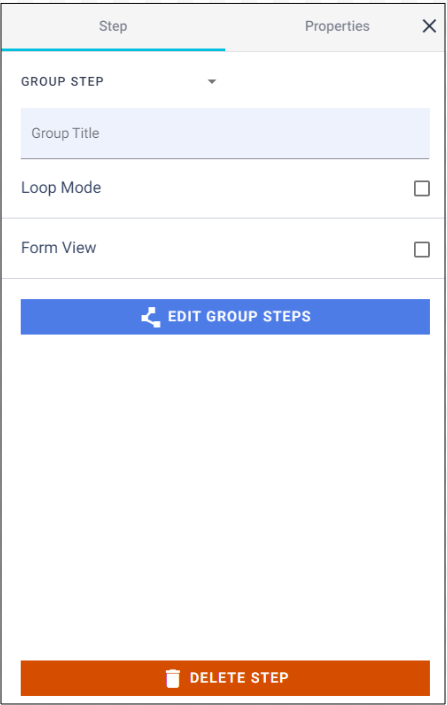This screenshot has height=705, width=447.
Task: Click the blue active-tab underline indicator
Action: click(113, 49)
